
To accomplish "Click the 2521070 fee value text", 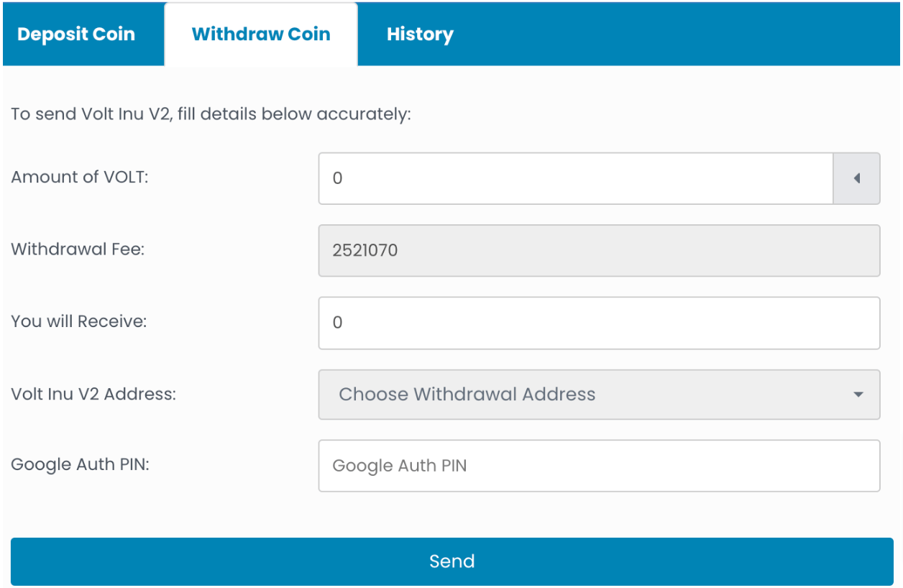I will point(365,250).
